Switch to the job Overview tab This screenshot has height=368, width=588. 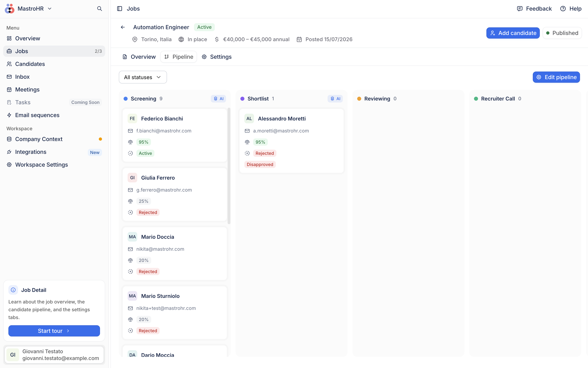pos(139,57)
